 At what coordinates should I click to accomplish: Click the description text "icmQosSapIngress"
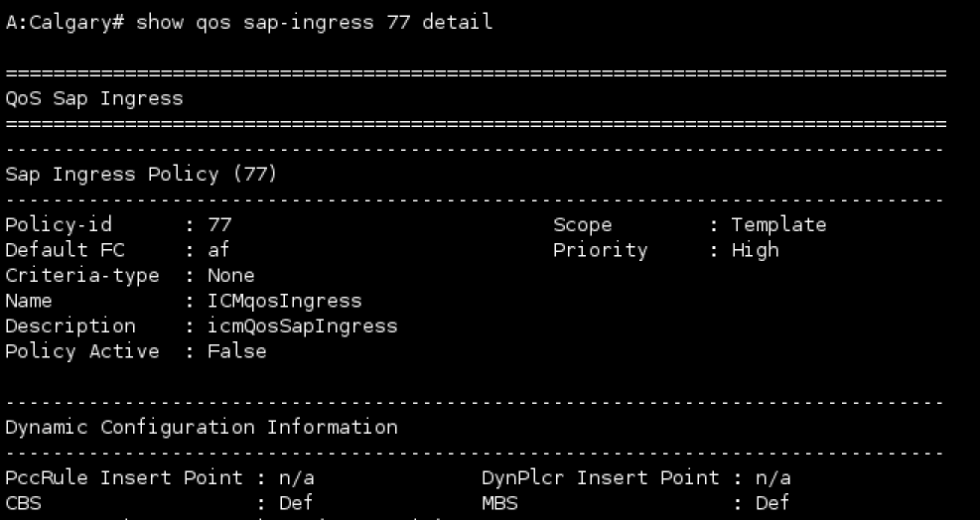click(x=302, y=325)
